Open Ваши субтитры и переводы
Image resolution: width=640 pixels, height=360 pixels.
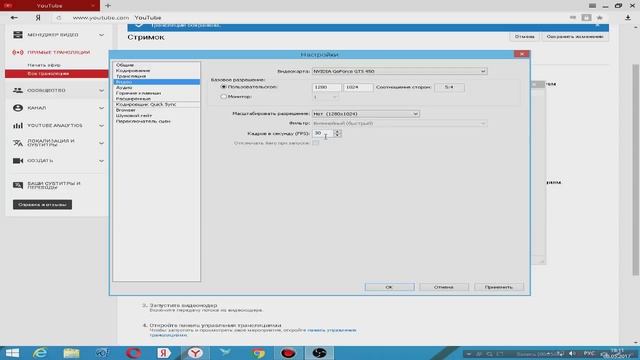point(54,185)
